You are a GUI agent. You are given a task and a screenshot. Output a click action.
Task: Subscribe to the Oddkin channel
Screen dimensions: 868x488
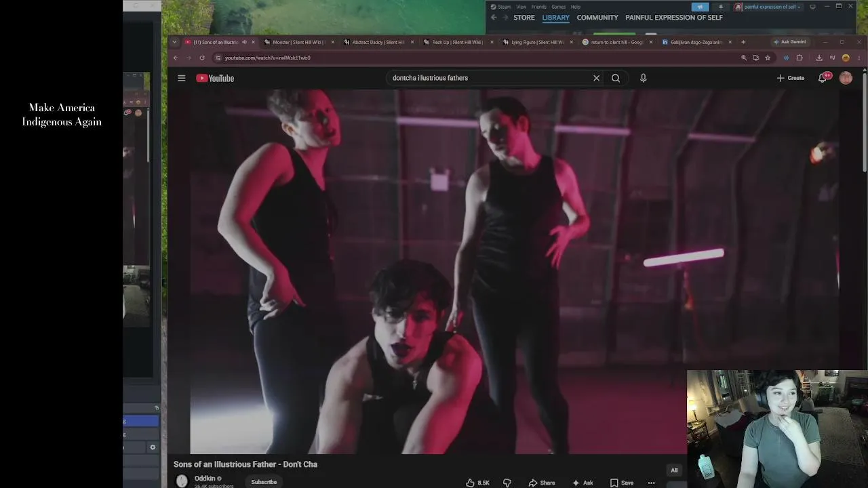[x=264, y=482]
